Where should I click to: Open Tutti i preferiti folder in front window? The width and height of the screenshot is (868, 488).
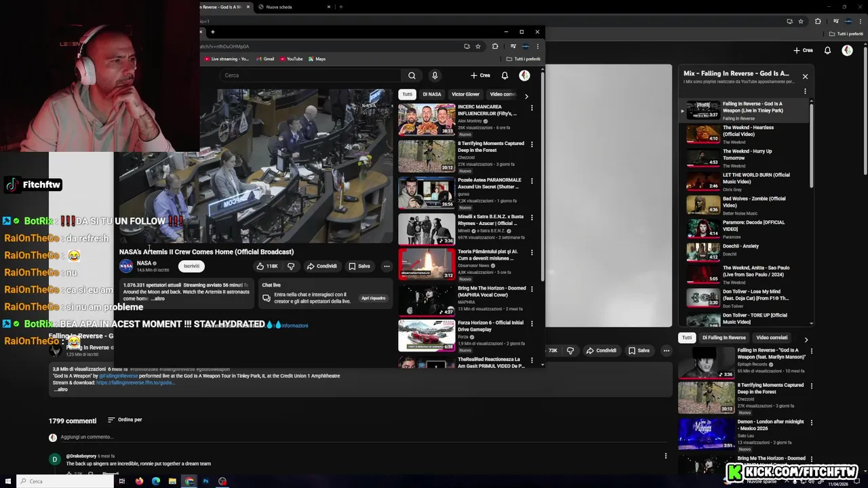click(523, 59)
